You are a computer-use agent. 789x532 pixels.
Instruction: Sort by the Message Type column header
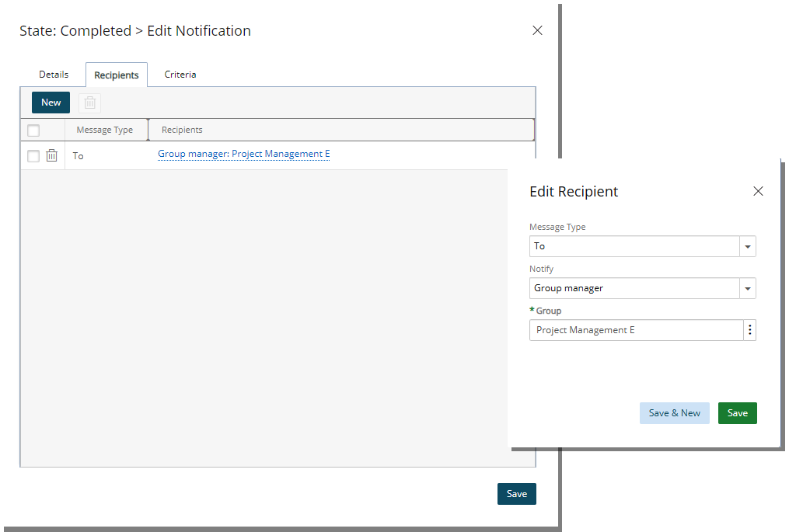pyautogui.click(x=106, y=130)
